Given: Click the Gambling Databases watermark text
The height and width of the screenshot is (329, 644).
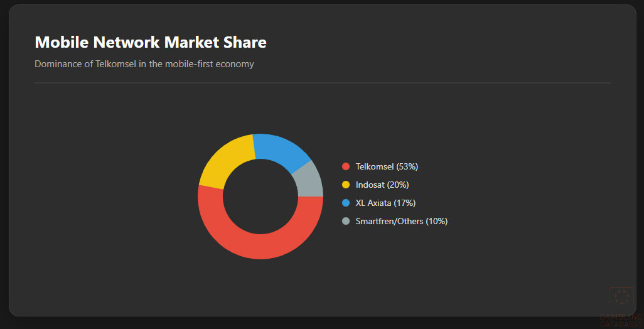Looking at the screenshot, I should click(621, 320).
